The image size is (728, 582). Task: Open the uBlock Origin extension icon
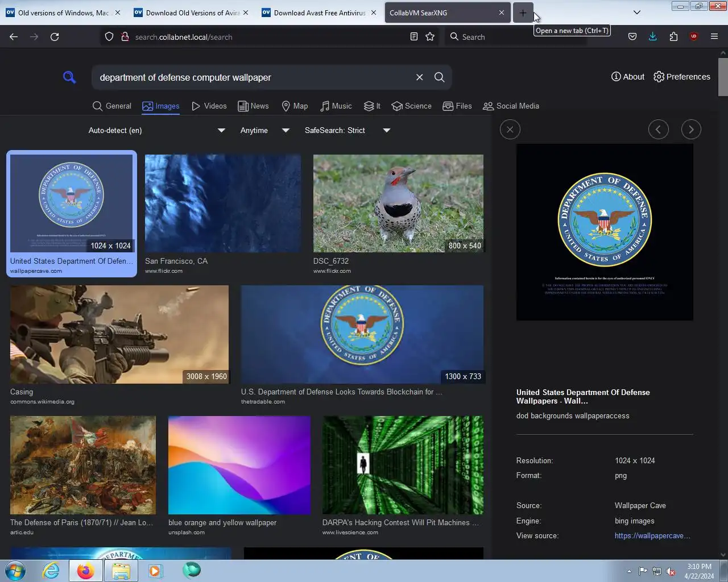tap(694, 37)
